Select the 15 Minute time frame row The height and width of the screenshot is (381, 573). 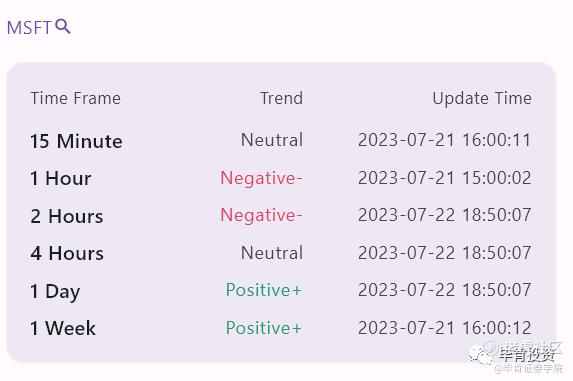(281, 141)
